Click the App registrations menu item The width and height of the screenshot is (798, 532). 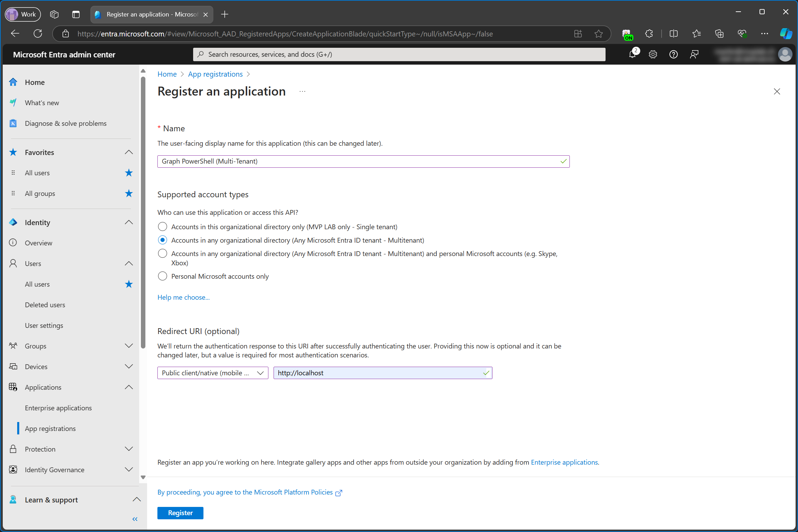[50, 428]
